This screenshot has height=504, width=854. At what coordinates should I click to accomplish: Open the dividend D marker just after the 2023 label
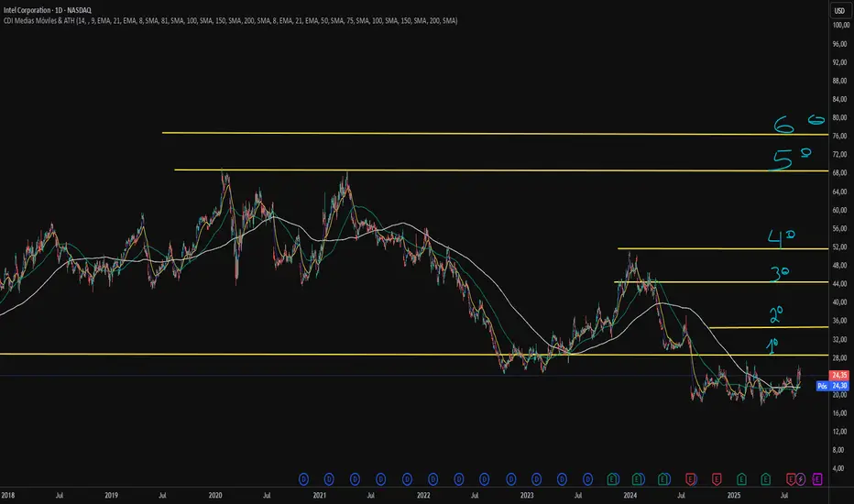click(536, 479)
